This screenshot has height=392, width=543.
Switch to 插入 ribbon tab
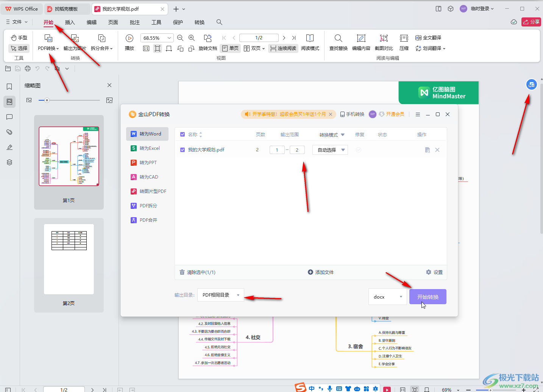(70, 22)
